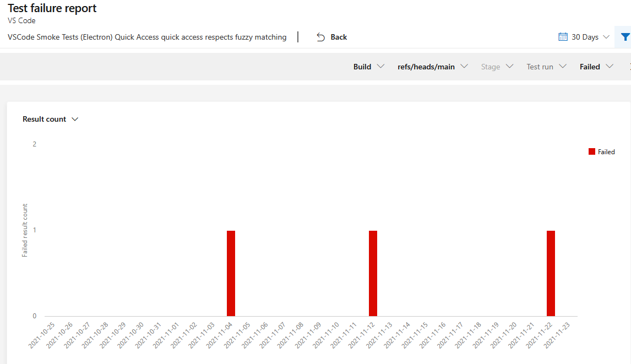The image size is (631, 364).
Task: Click the calendar icon beside 30 Days
Action: click(x=563, y=37)
